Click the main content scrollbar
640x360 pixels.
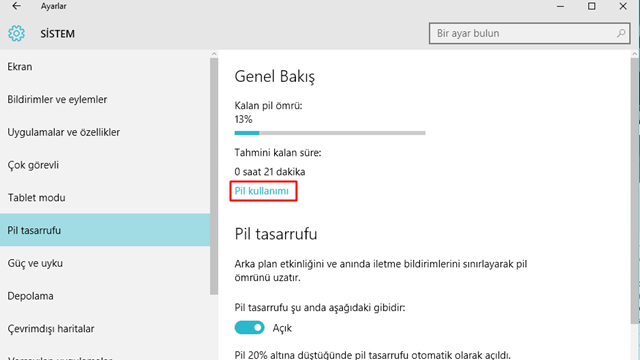tap(634, 191)
